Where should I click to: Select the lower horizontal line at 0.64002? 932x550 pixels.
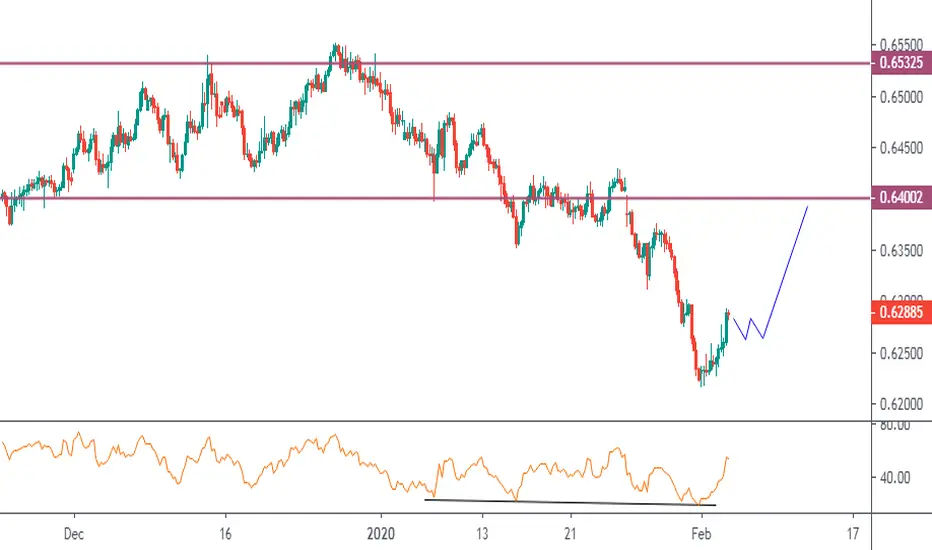point(436,198)
